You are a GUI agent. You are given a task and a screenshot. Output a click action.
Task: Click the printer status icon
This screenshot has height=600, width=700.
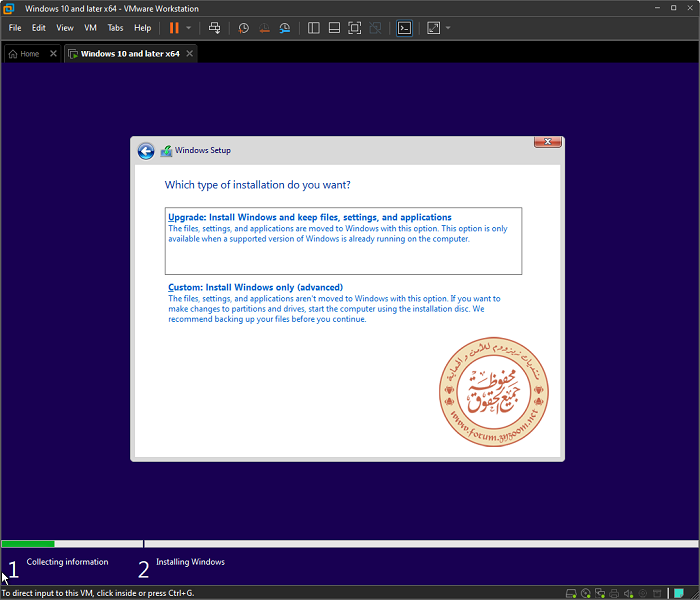click(614, 593)
